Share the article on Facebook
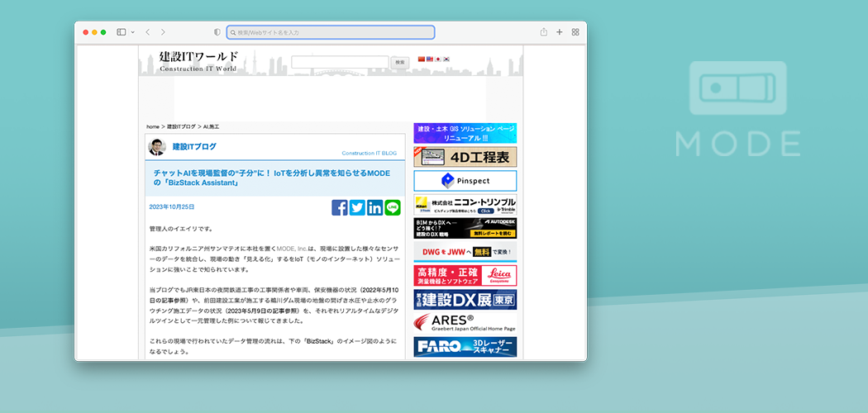The width and height of the screenshot is (868, 413). pos(339,207)
